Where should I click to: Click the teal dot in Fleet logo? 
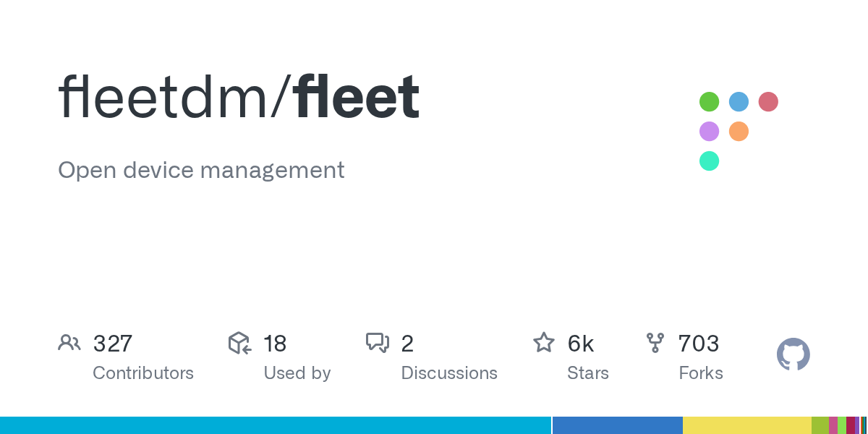[x=709, y=161]
